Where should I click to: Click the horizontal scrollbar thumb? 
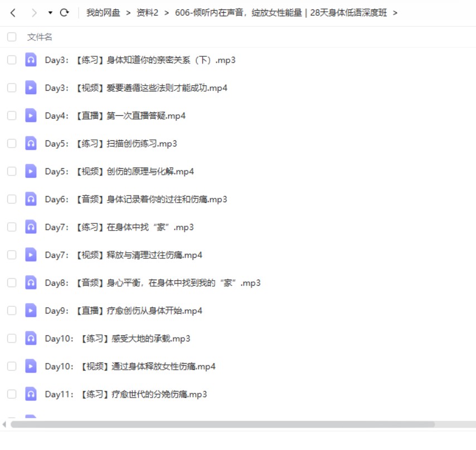(x=222, y=424)
